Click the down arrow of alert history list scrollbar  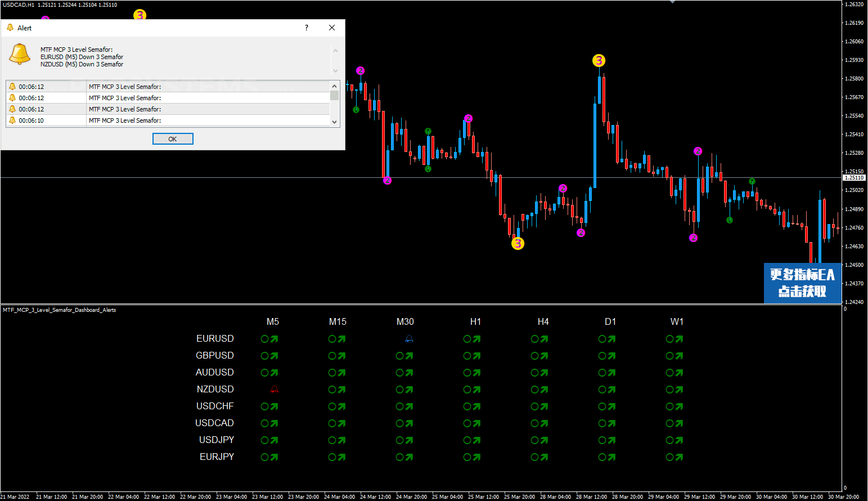(x=335, y=122)
